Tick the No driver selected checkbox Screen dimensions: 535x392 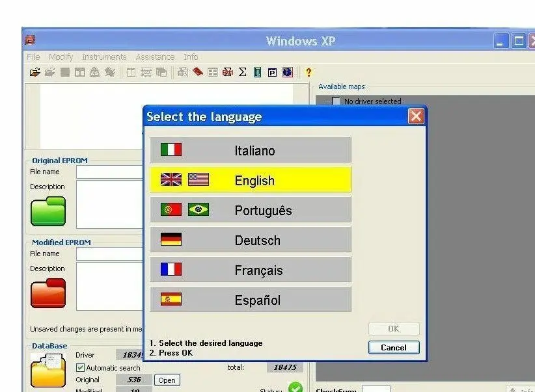click(x=336, y=101)
